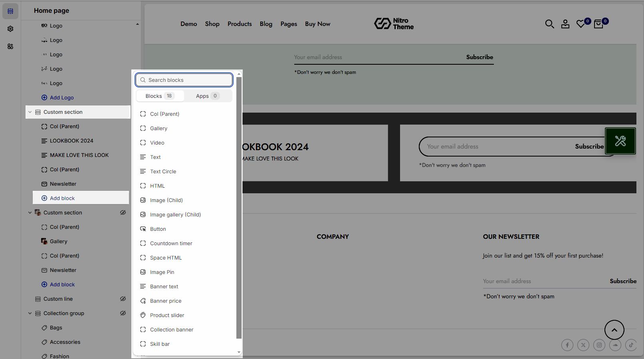This screenshot has width=644, height=359.
Task: Open the X social icon
Action: (583, 345)
